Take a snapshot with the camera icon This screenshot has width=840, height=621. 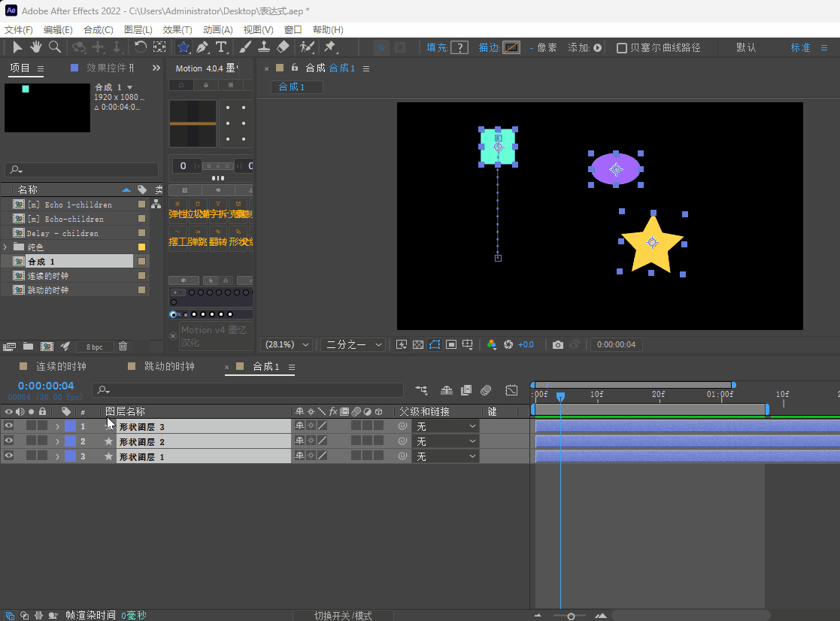(x=557, y=344)
